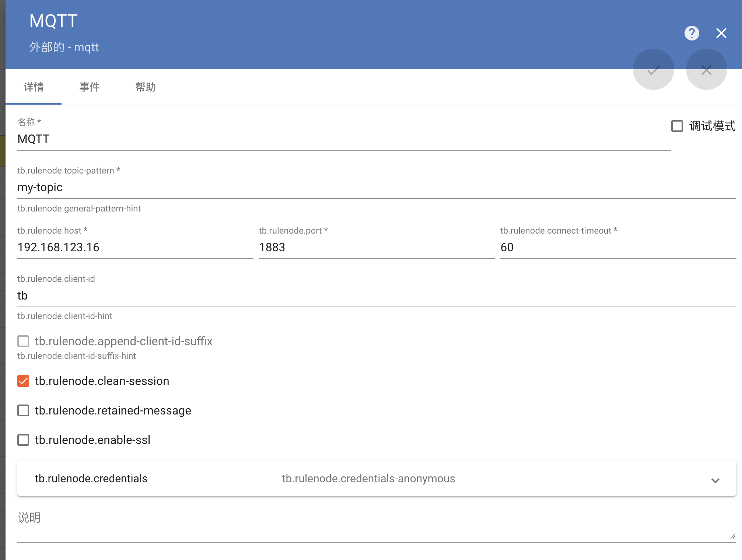Open the tb.rulenode.credentials section header
The width and height of the screenshot is (742, 560).
[x=91, y=479]
